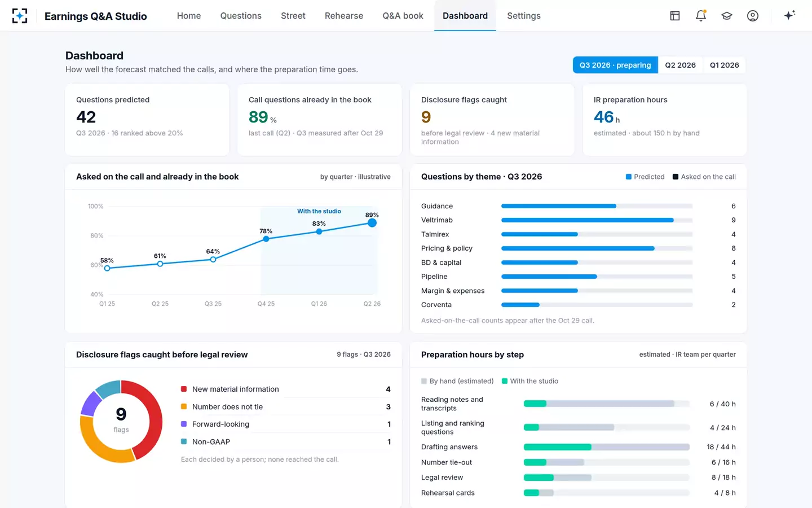
Task: Click the Veltrimab theme bar
Action: pos(597,220)
